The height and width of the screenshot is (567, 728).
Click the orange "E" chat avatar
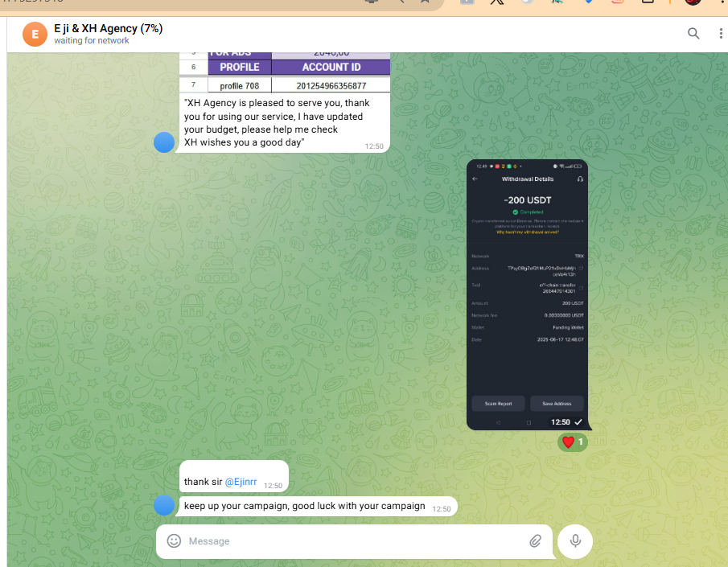[x=35, y=34]
